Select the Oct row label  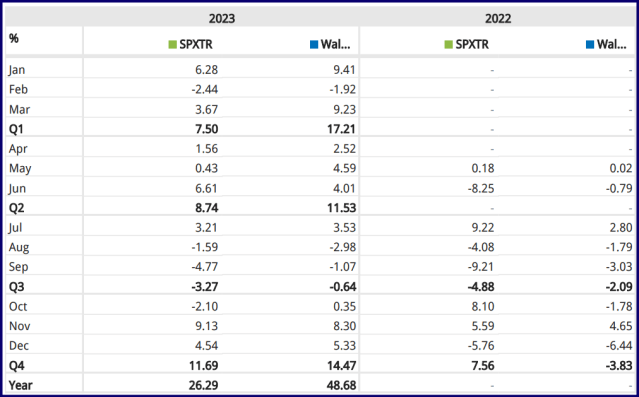[18, 306]
